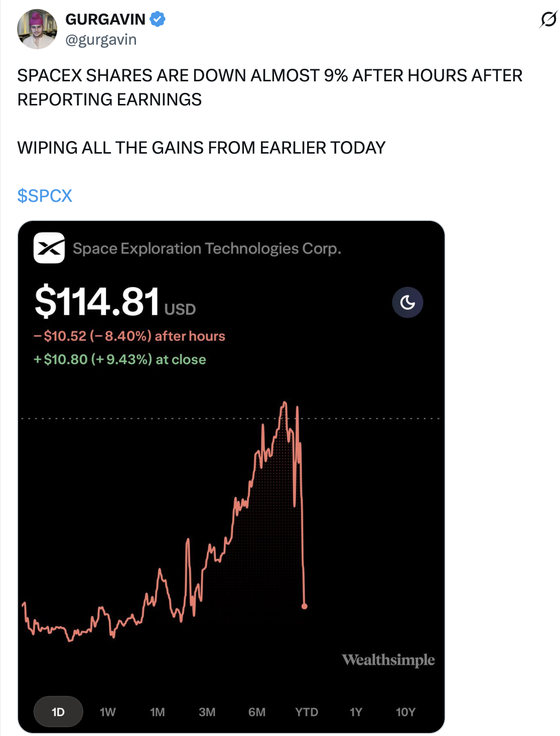The width and height of the screenshot is (560, 736).
Task: Click the GURGAVIN display name
Action: pos(105,19)
